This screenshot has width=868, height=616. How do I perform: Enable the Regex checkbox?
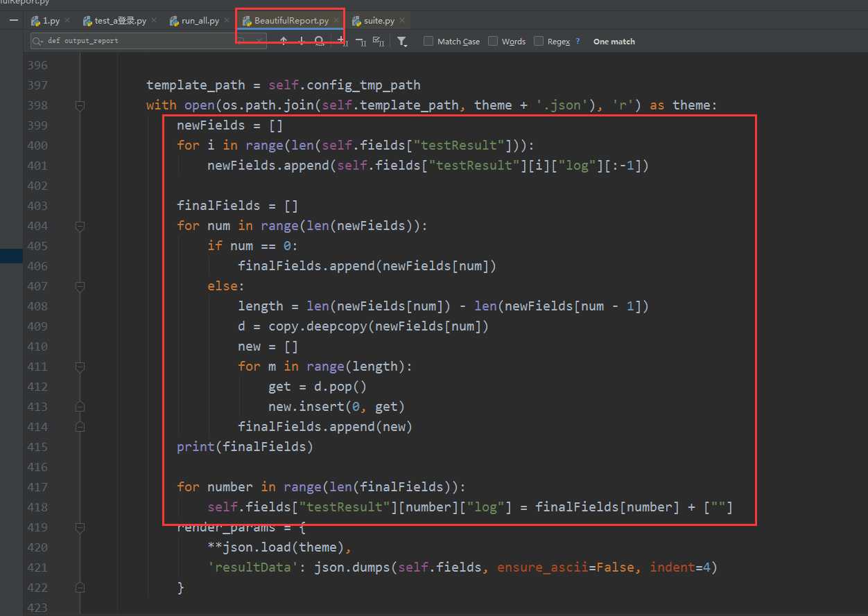click(539, 42)
